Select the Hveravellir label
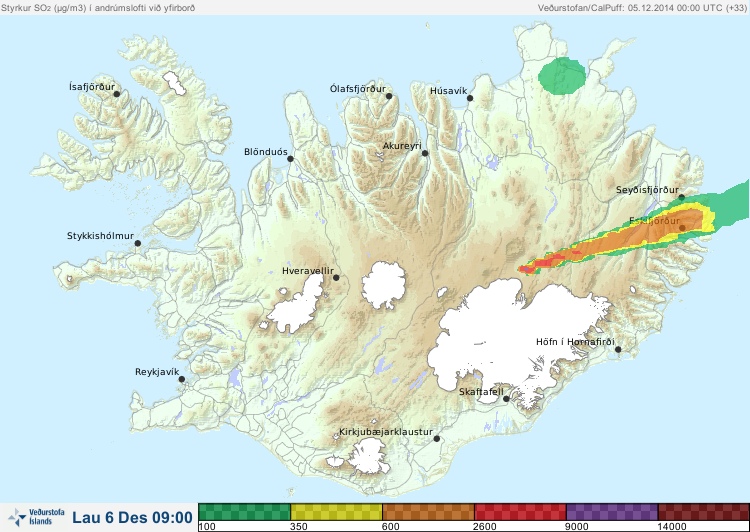Screen dimensions: 750x532 308,271
